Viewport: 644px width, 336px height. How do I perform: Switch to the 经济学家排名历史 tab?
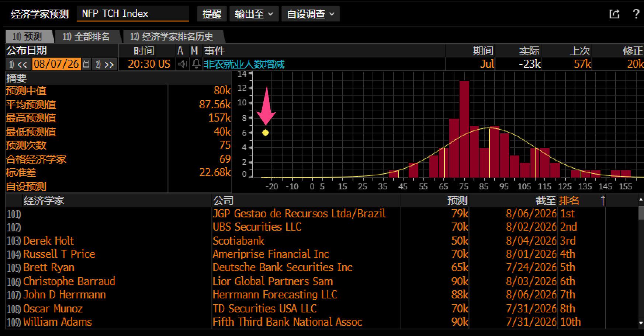point(172,36)
